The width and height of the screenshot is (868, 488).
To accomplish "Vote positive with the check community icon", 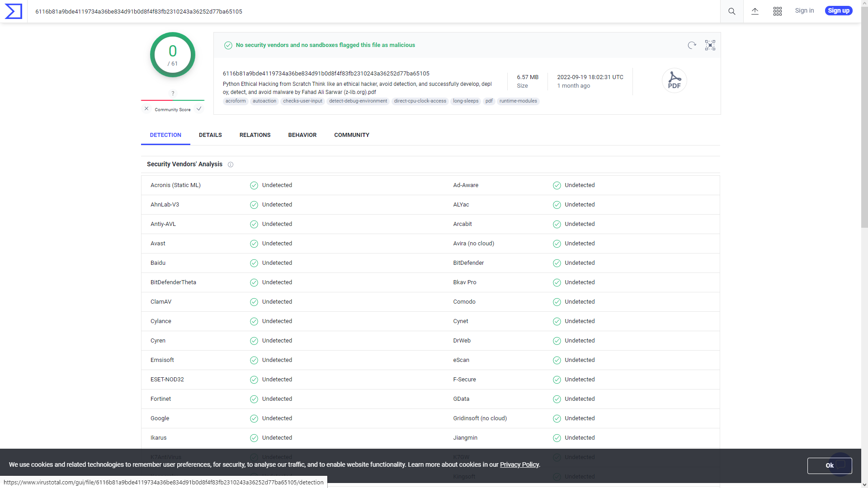I will (x=199, y=109).
